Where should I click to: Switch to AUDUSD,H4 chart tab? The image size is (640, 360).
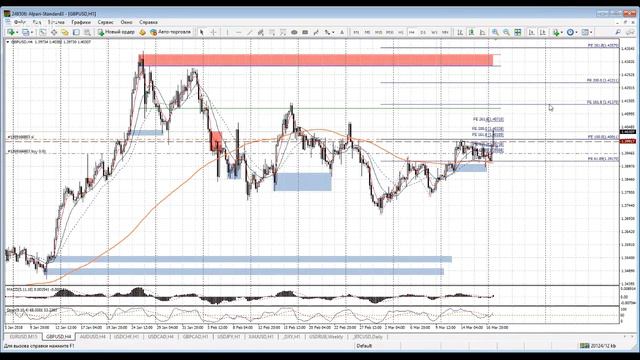[93, 337]
